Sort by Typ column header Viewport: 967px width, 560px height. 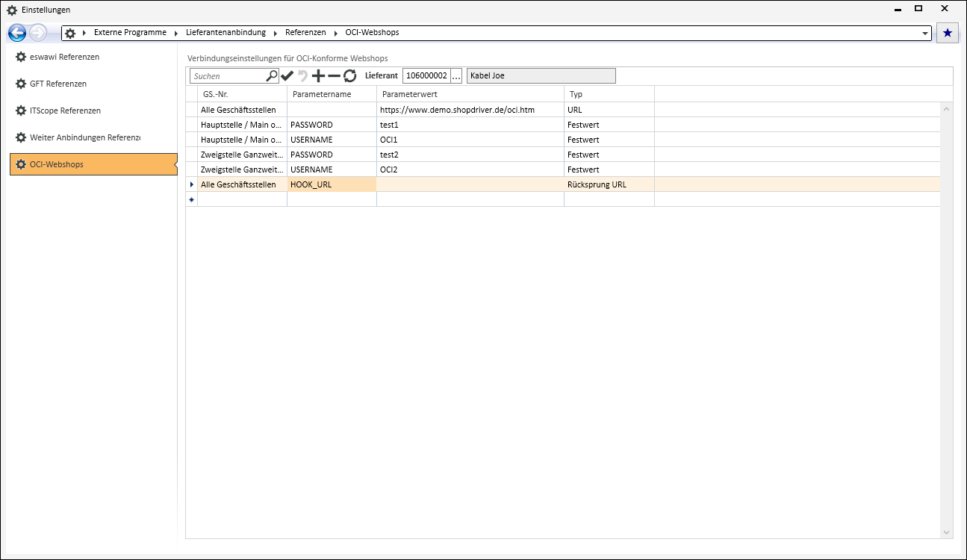pos(609,94)
